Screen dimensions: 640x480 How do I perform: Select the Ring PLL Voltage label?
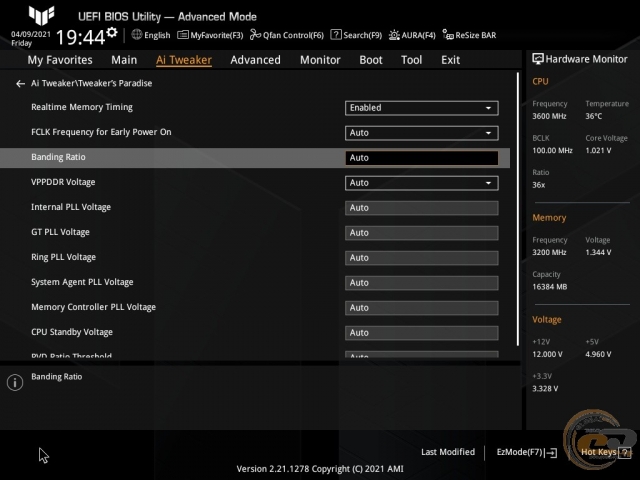click(64, 257)
